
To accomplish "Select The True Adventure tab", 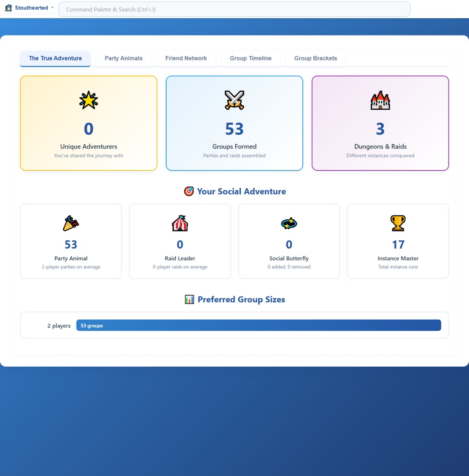I will click(55, 58).
